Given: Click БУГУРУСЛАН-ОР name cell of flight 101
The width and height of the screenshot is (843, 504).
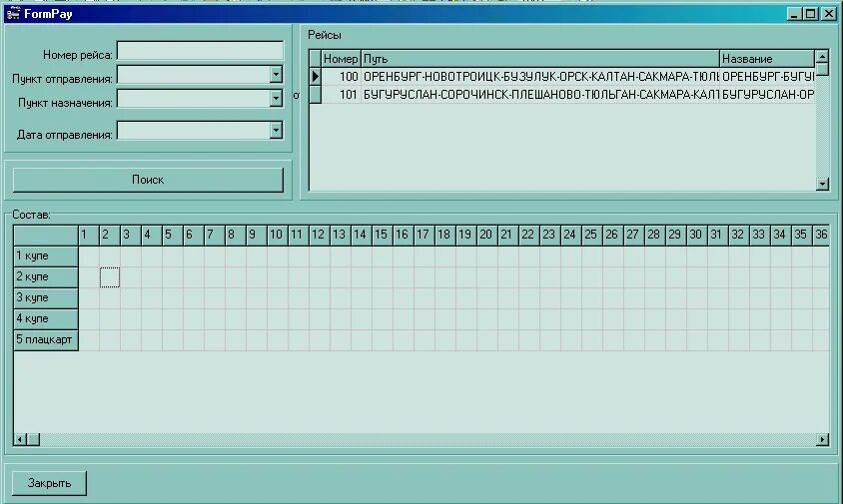Looking at the screenshot, I should click(767, 95).
